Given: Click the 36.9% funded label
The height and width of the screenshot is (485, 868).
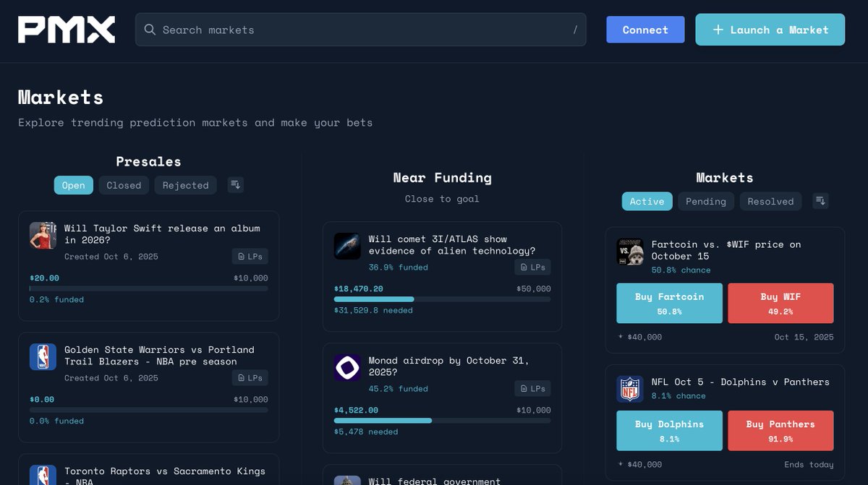Looking at the screenshot, I should coord(399,267).
